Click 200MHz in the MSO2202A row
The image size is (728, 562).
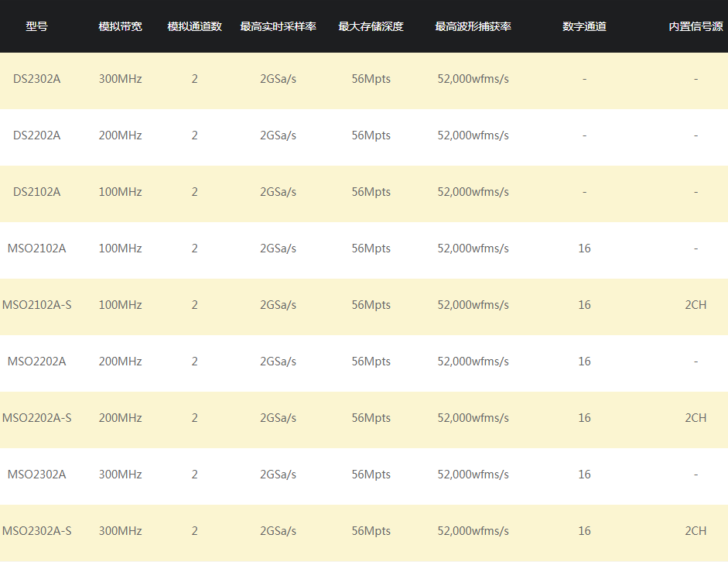click(120, 362)
